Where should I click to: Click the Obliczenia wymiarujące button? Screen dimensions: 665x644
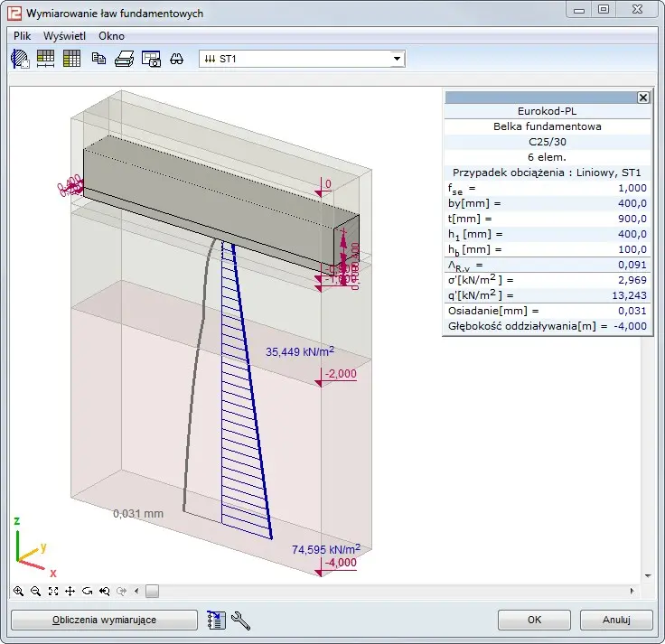pos(104,620)
